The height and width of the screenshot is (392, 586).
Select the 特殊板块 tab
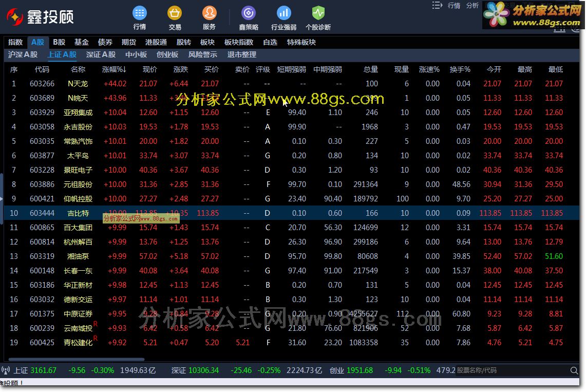pyautogui.click(x=301, y=42)
